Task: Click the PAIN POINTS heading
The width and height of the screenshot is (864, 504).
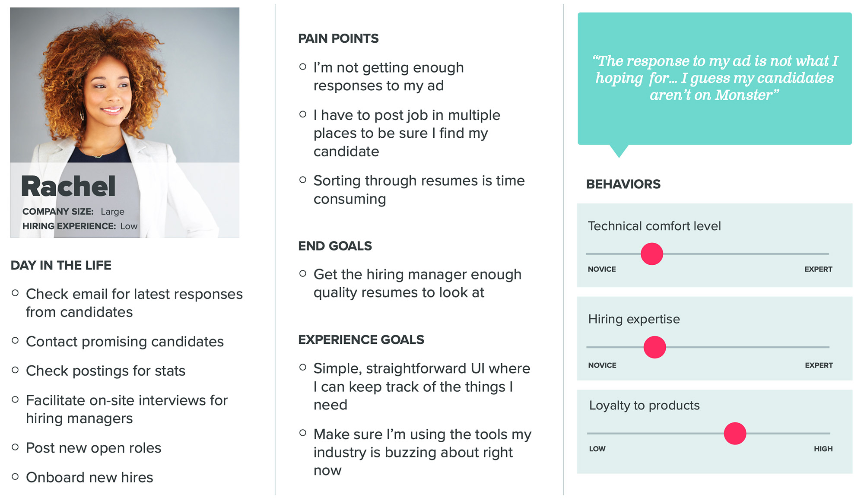Action: pos(338,38)
